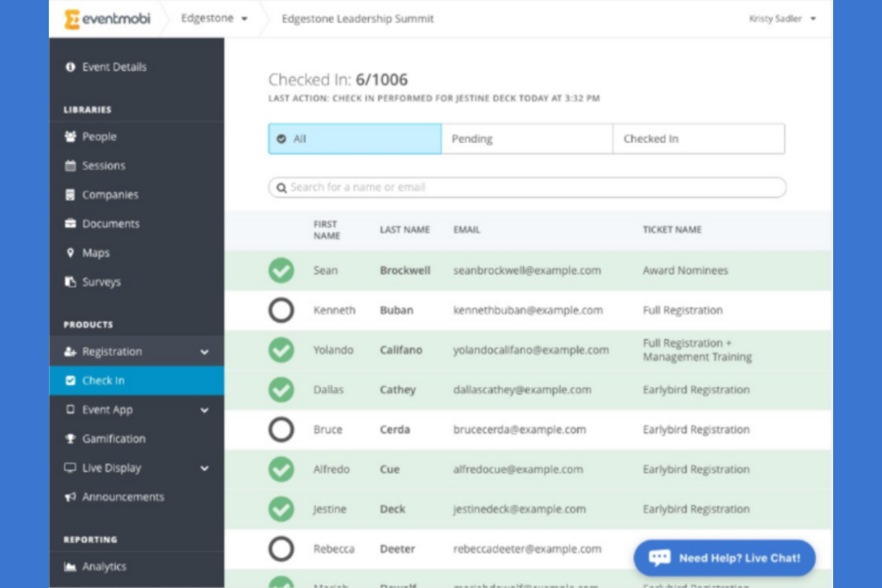
Task: Select the Sessions section
Action: point(105,166)
